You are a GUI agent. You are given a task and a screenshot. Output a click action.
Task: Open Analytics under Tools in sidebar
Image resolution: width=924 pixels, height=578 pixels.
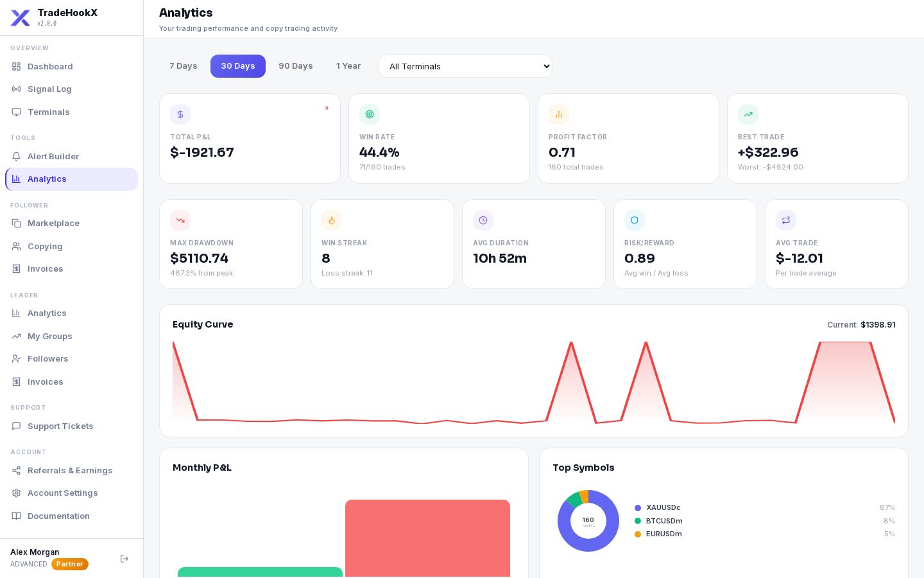(72, 179)
